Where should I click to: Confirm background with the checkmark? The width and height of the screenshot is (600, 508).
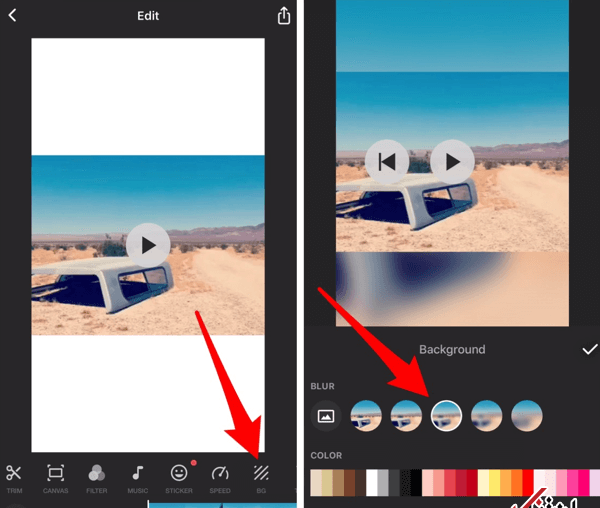(589, 349)
